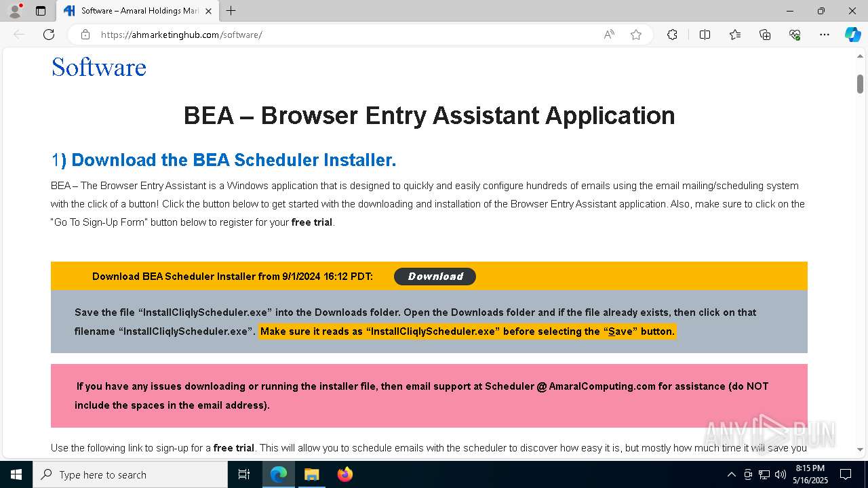
Task: Open the notification center icon
Action: [846, 474]
